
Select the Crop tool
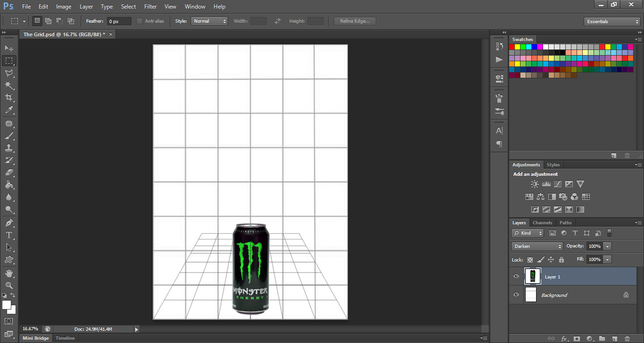pyautogui.click(x=9, y=98)
